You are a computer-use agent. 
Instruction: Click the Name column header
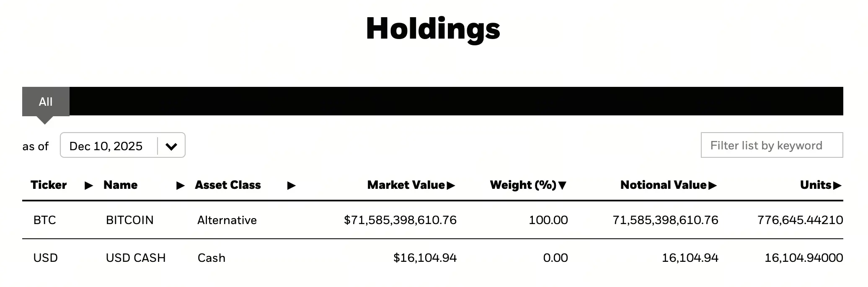coord(121,185)
